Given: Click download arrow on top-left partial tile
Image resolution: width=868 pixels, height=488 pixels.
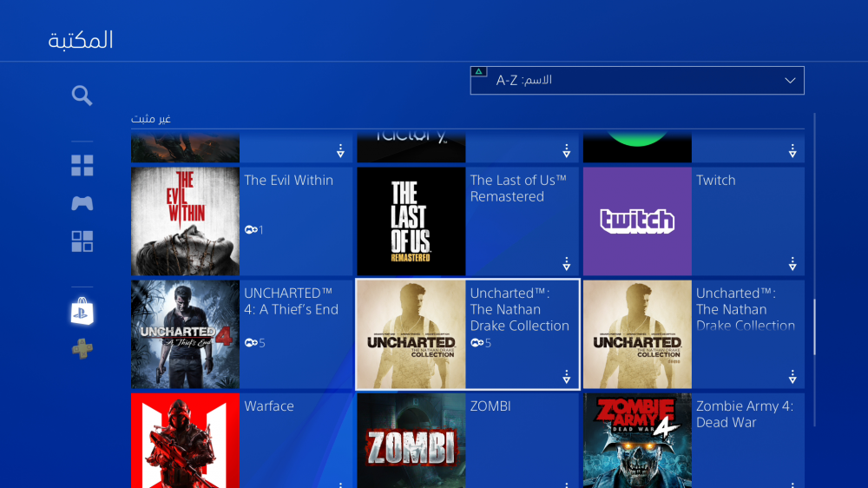Looking at the screenshot, I should pyautogui.click(x=340, y=151).
